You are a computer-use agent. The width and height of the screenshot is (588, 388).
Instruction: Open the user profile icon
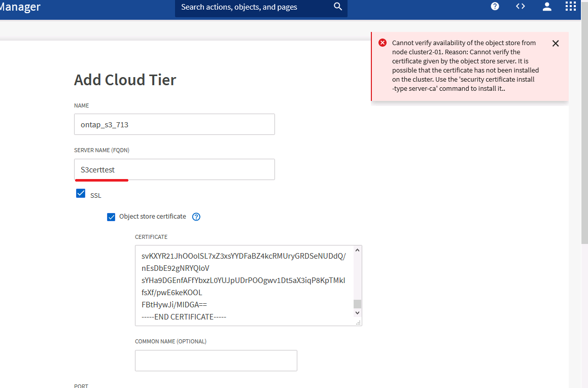[x=547, y=6]
